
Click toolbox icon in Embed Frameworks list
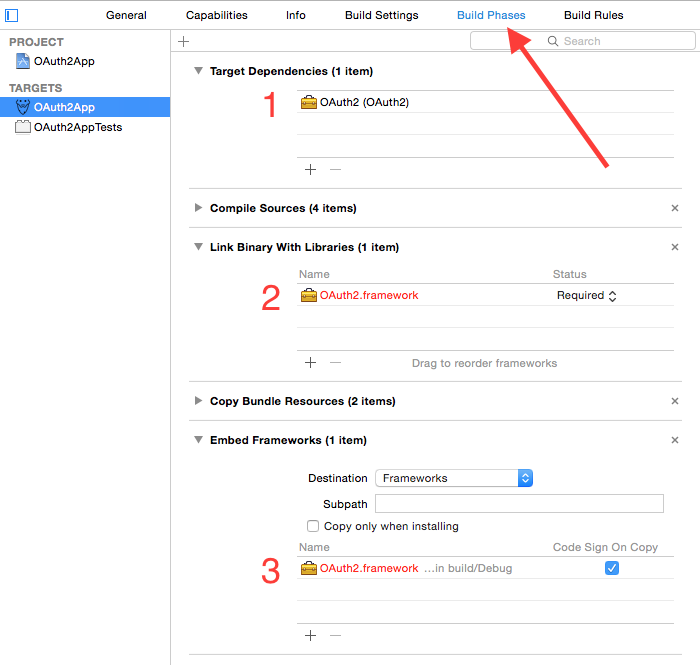pyautogui.click(x=308, y=569)
